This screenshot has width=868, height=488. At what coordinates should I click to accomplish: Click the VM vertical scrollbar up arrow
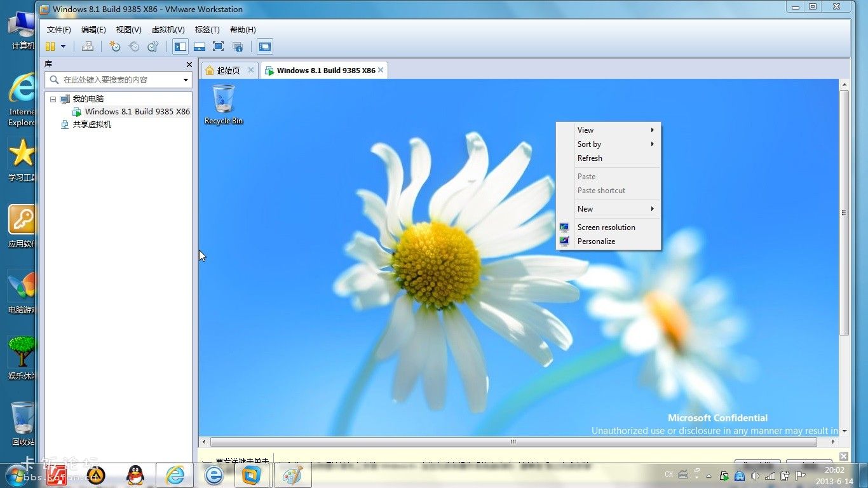point(844,85)
